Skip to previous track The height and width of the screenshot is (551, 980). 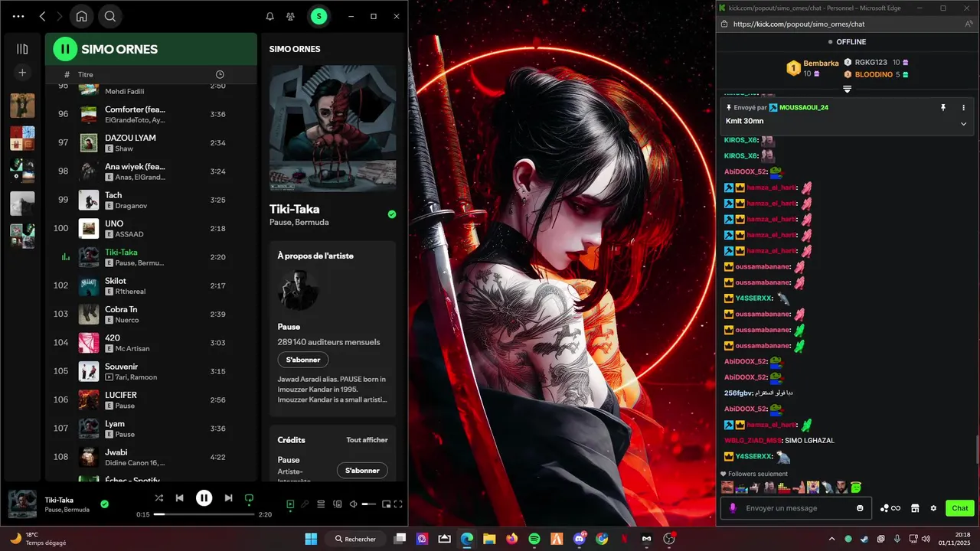tap(179, 498)
